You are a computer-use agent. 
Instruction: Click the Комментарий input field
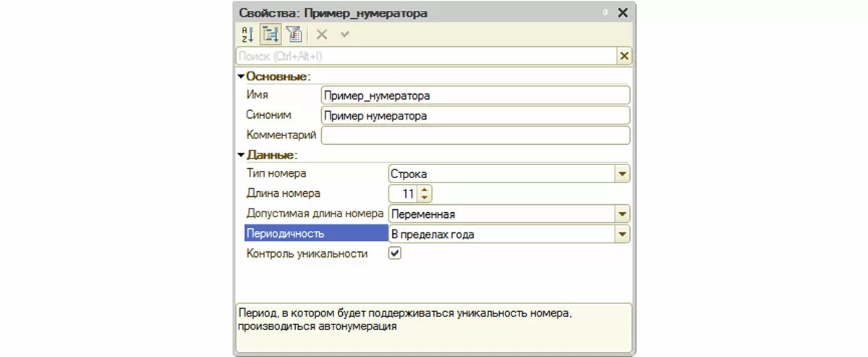point(475,135)
